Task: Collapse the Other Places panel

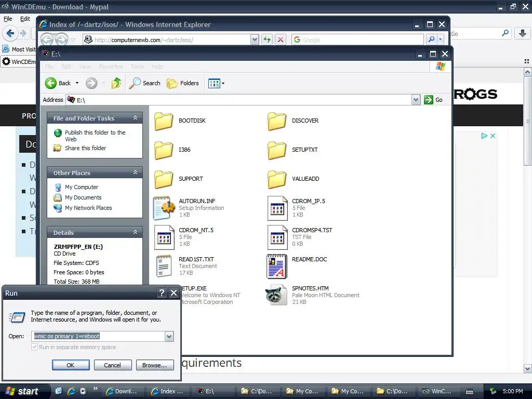Action: [x=136, y=172]
